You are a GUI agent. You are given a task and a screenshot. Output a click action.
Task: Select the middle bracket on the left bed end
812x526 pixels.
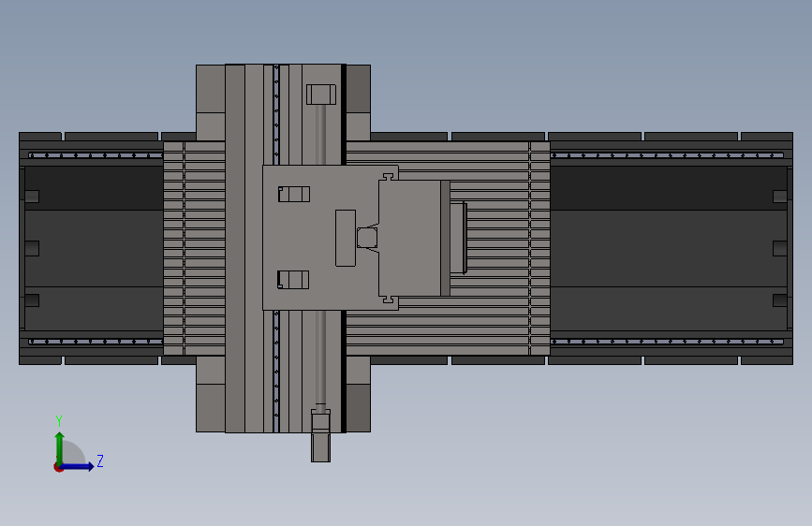pyautogui.click(x=32, y=249)
